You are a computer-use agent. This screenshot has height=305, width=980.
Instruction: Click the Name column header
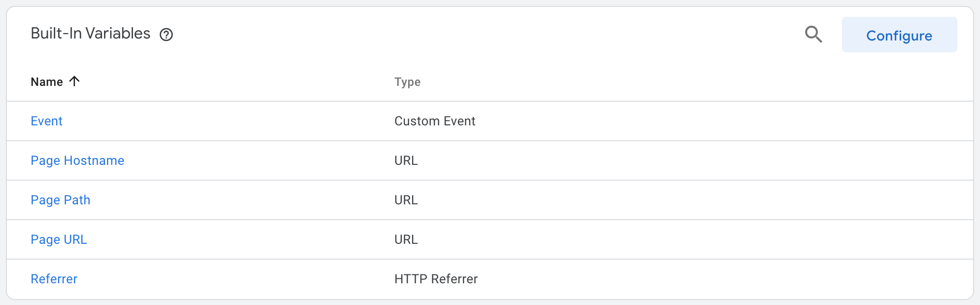click(x=46, y=82)
